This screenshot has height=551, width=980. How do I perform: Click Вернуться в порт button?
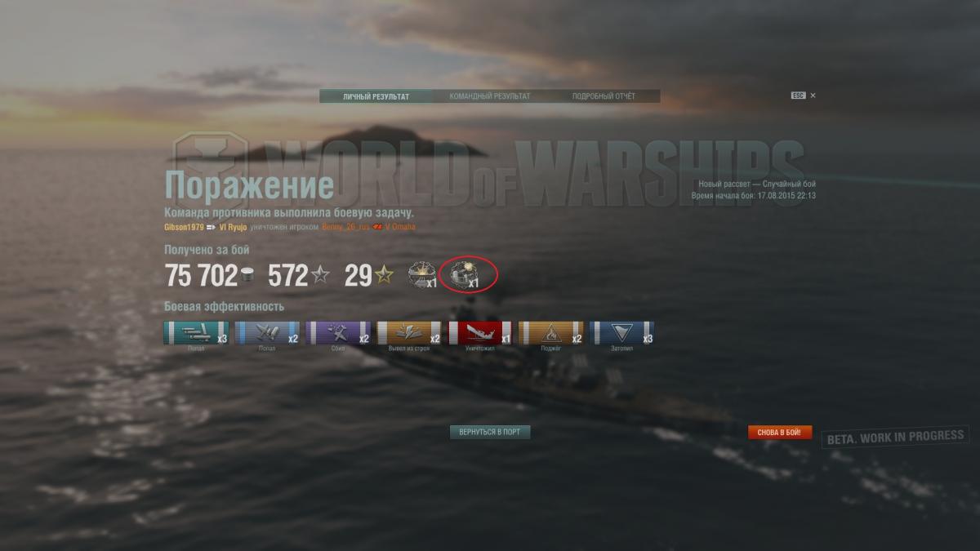(490, 432)
